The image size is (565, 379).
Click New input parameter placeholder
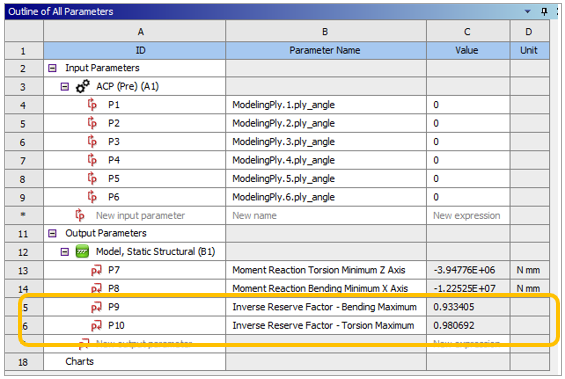pos(140,215)
